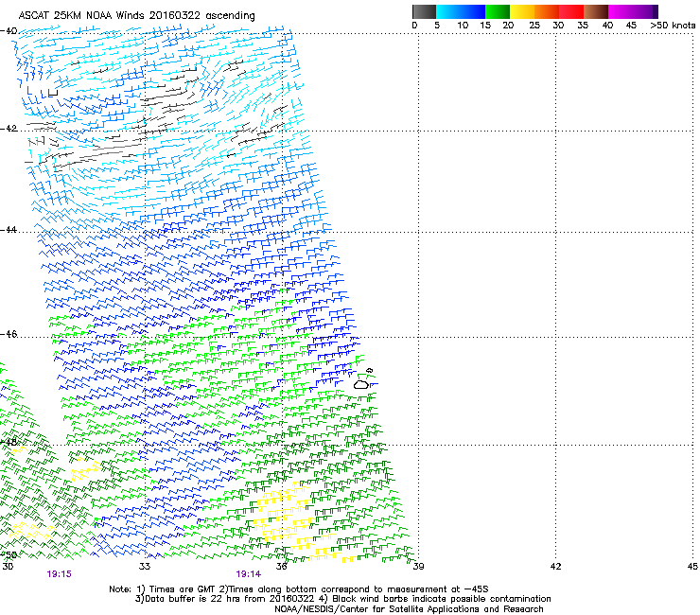Click the '25' label under the color bar
This screenshot has width=700, height=615.
tap(534, 26)
